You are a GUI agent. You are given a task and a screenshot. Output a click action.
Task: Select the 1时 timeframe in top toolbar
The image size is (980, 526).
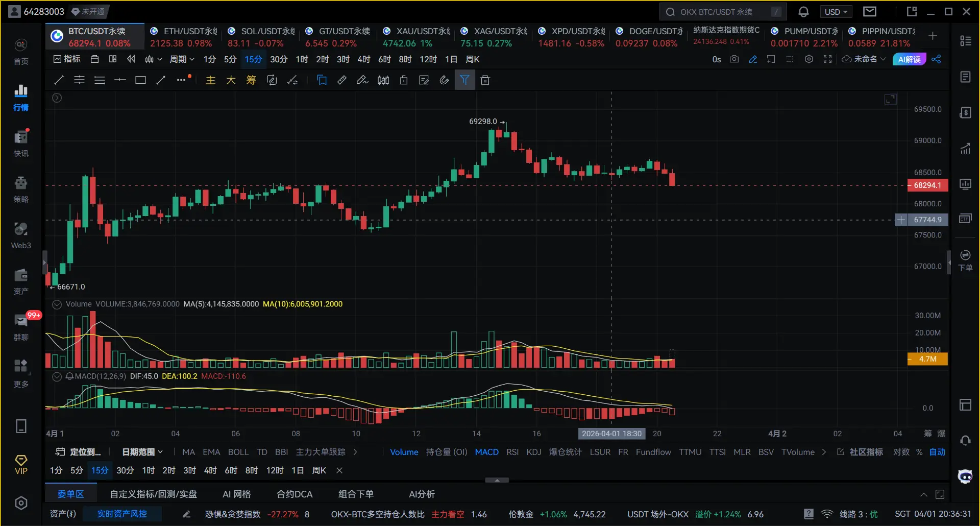click(x=302, y=59)
